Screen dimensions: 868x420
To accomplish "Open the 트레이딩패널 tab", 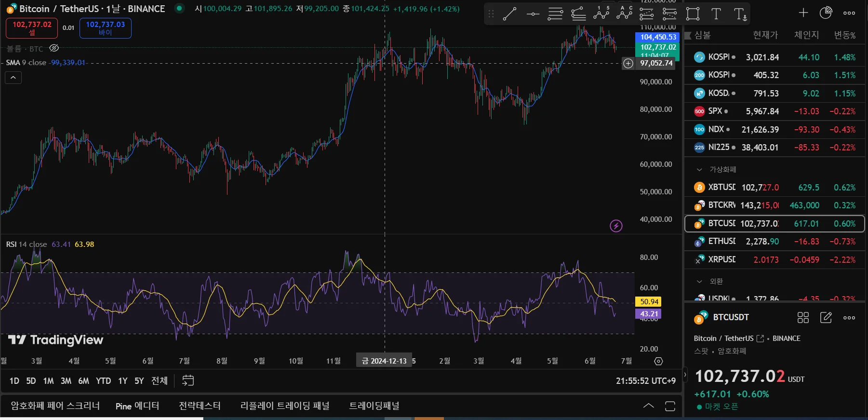I will tap(374, 406).
